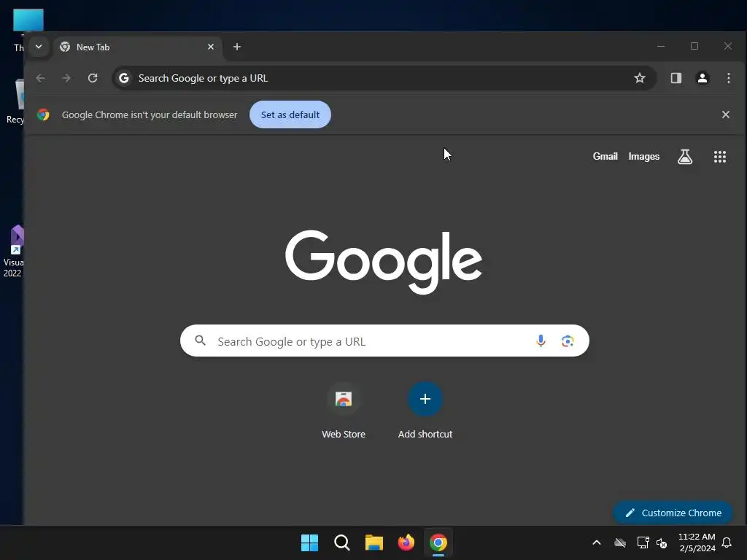Click the muted volume tray icon
Image resolution: width=747 pixels, height=560 pixels.
coord(662,542)
